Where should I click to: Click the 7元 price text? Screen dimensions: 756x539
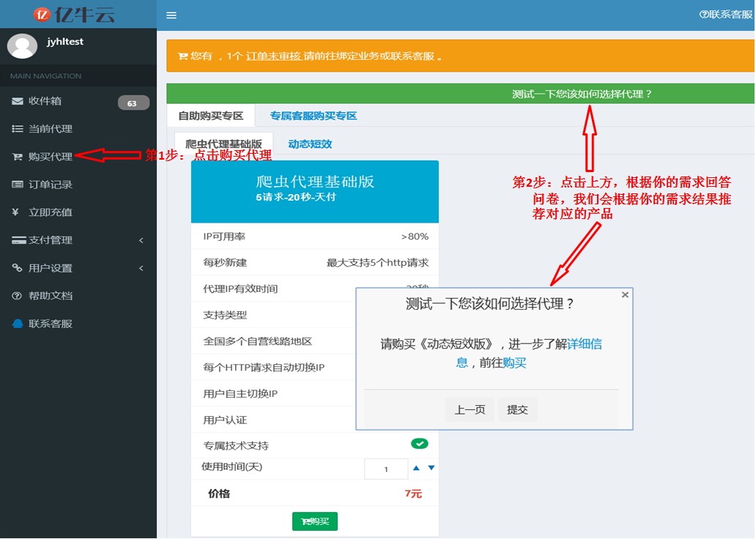pyautogui.click(x=413, y=494)
